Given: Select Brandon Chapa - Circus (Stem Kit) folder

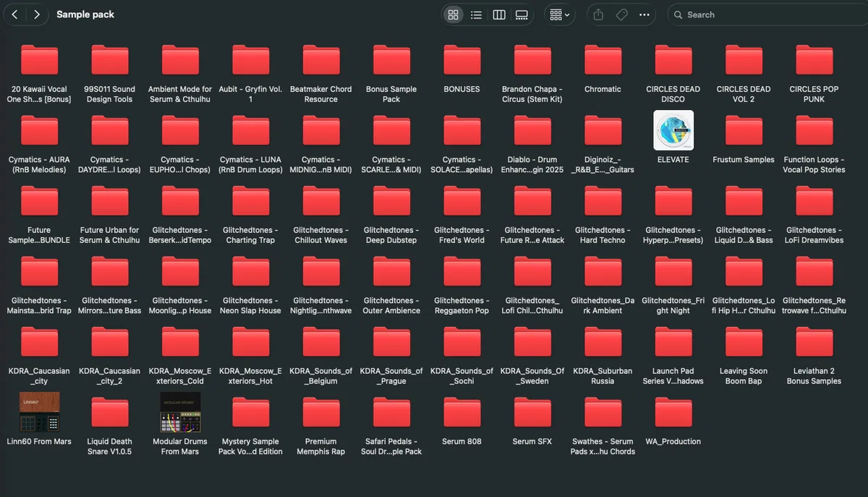Looking at the screenshot, I should pyautogui.click(x=532, y=61).
